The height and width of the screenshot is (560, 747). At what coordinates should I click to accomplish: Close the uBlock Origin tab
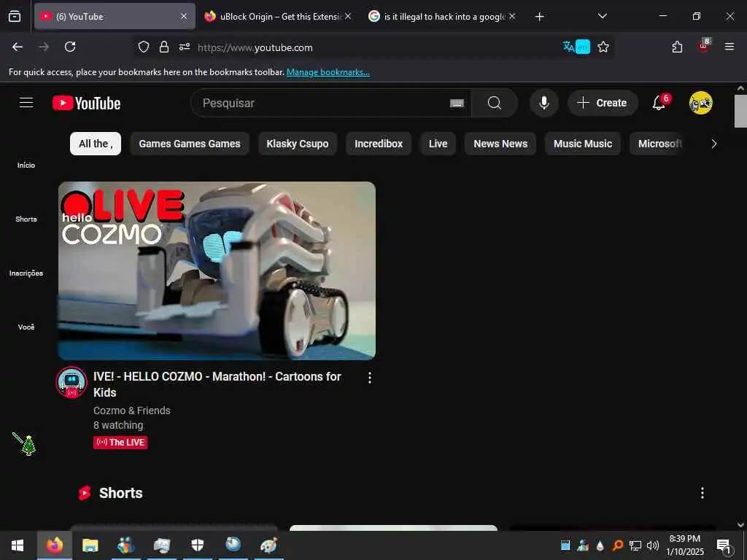[348, 16]
